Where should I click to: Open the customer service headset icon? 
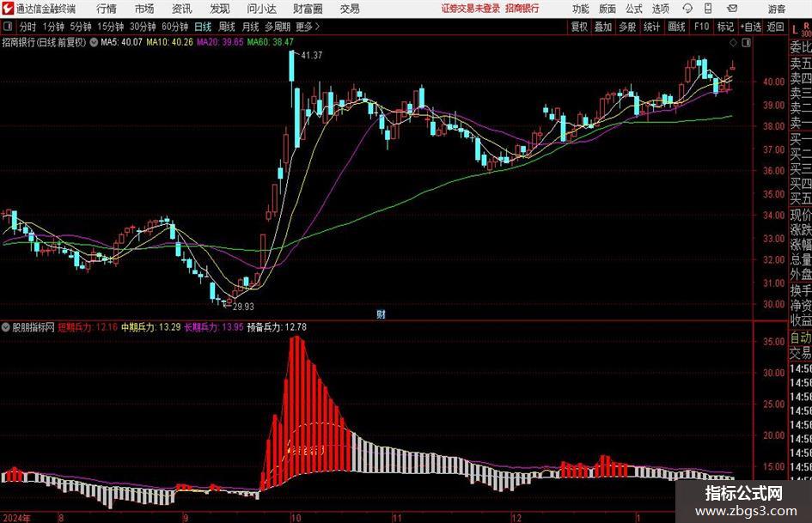pos(687,9)
